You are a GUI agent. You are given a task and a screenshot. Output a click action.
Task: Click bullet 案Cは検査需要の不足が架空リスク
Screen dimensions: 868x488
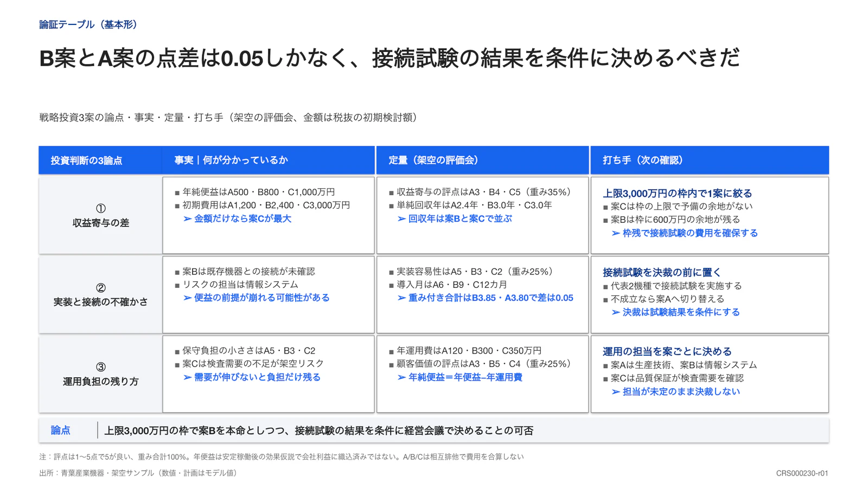pos(250,363)
